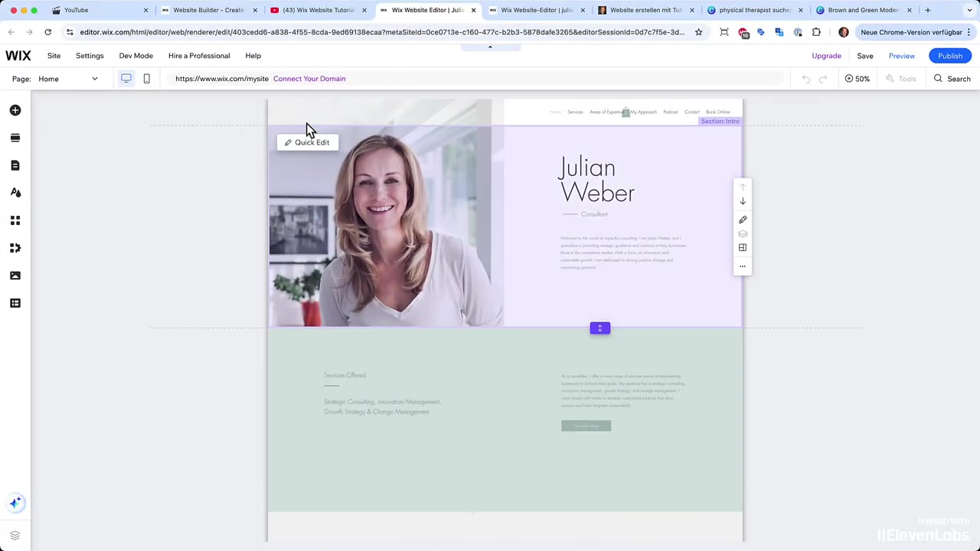Open the AI assistant sparkle icon
980x551 pixels.
15,503
